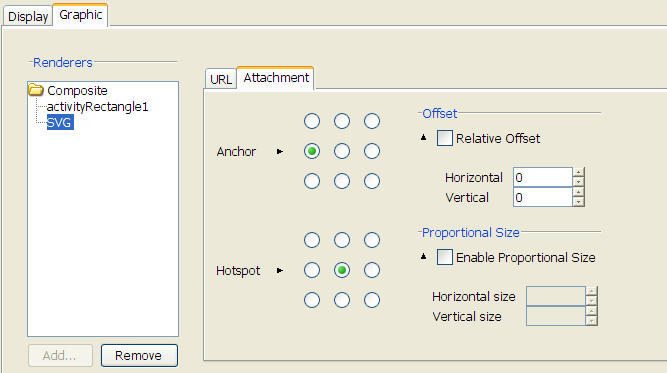Click the triangle beside Enable Proportional Size
Viewport: 667px width, 373px height.
coord(423,256)
